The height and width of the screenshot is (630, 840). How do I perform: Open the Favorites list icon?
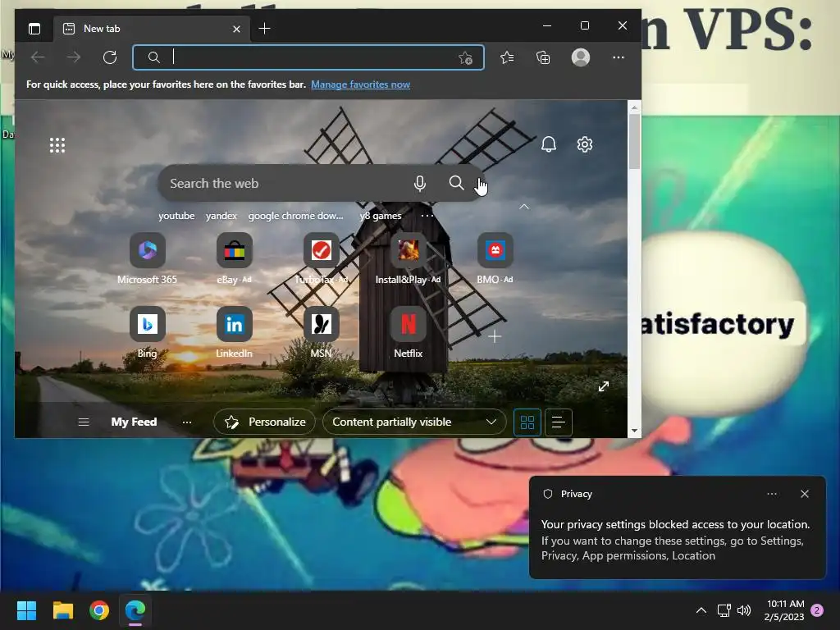(x=507, y=57)
